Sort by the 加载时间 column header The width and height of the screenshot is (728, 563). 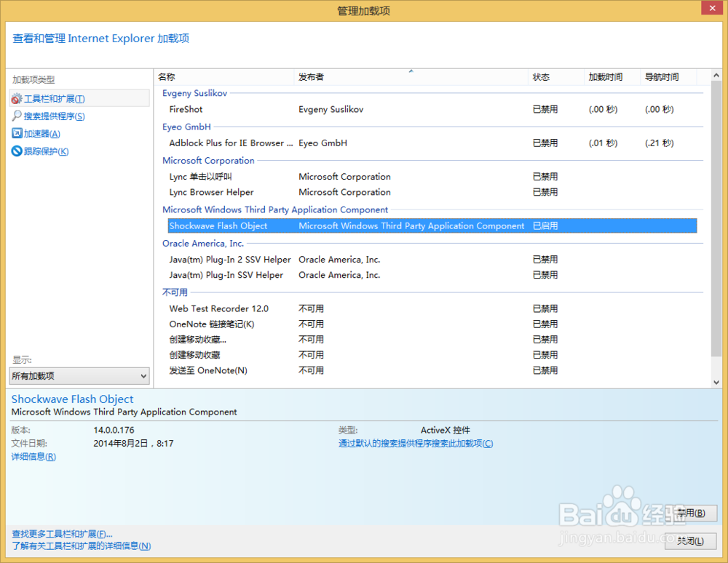pyautogui.click(x=612, y=77)
